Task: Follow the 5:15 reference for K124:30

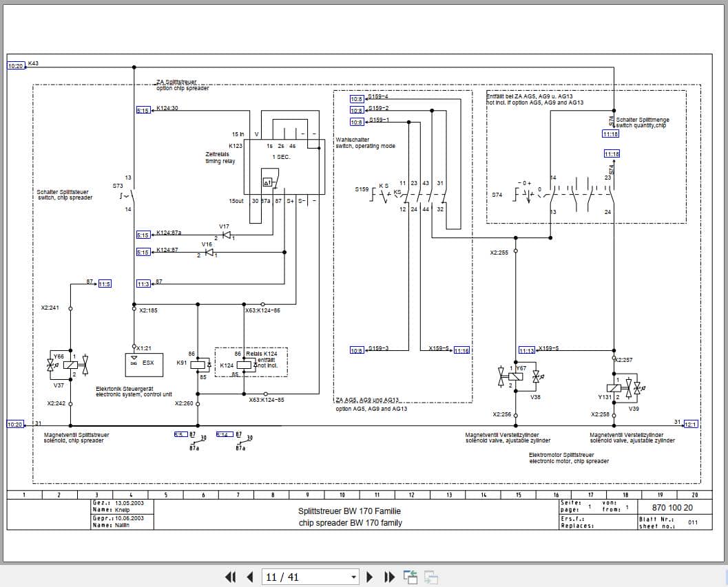Action: (x=143, y=110)
